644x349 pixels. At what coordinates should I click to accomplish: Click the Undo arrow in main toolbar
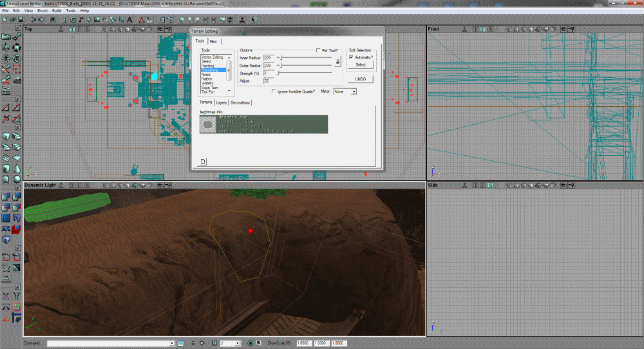tap(32, 20)
